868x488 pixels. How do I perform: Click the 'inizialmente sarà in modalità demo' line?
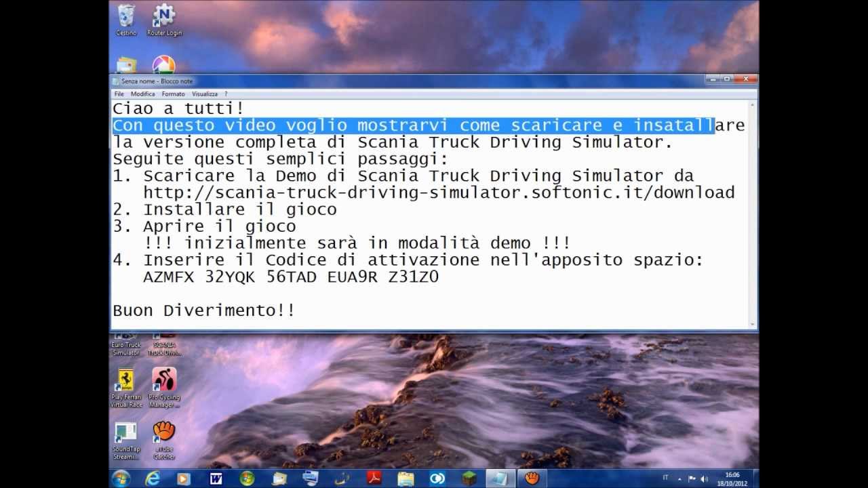click(357, 243)
